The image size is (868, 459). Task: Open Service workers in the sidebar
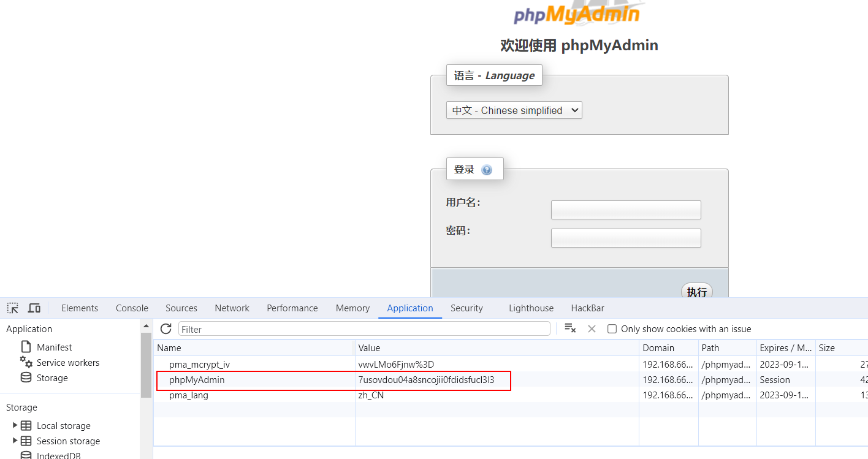[67, 363]
